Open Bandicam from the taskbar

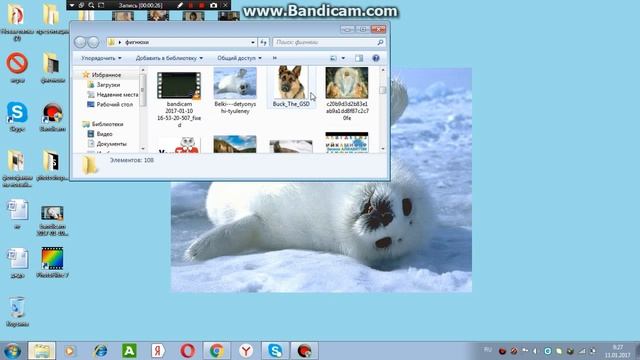304,351
